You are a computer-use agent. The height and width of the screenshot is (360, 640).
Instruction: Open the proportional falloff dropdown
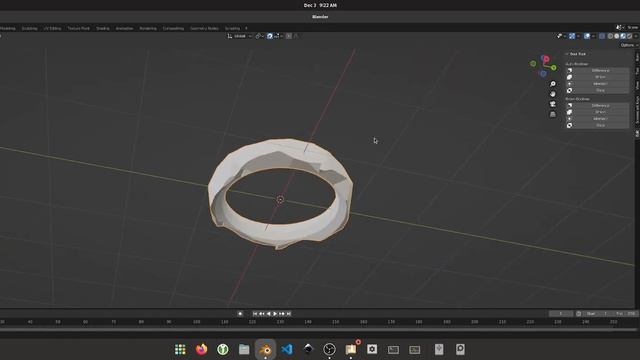[x=296, y=36]
